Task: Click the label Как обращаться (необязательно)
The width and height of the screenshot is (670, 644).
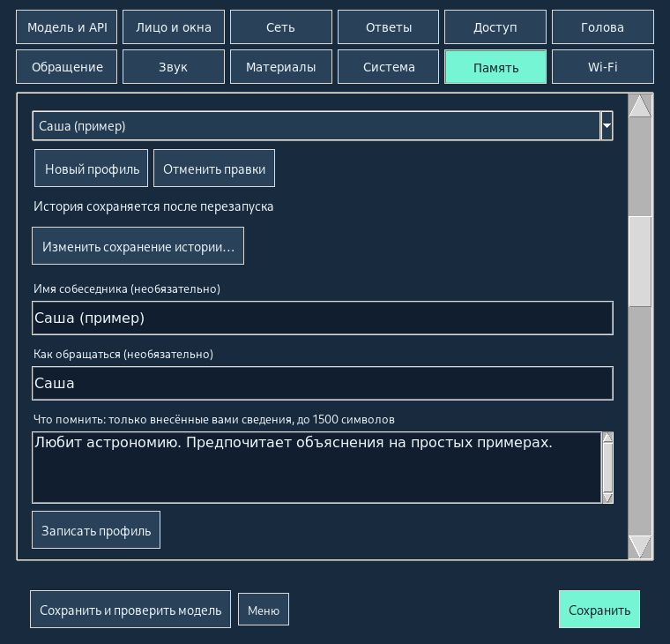Action: coord(123,355)
